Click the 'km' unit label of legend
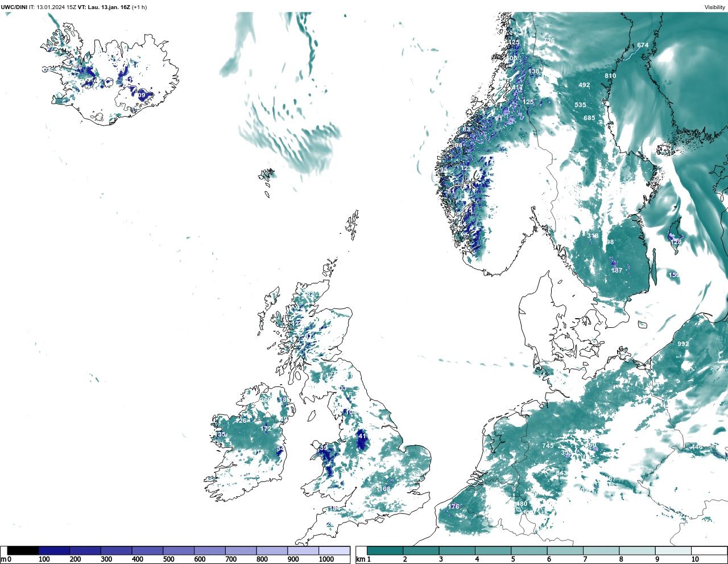This screenshot has height=564, width=728. click(x=360, y=559)
